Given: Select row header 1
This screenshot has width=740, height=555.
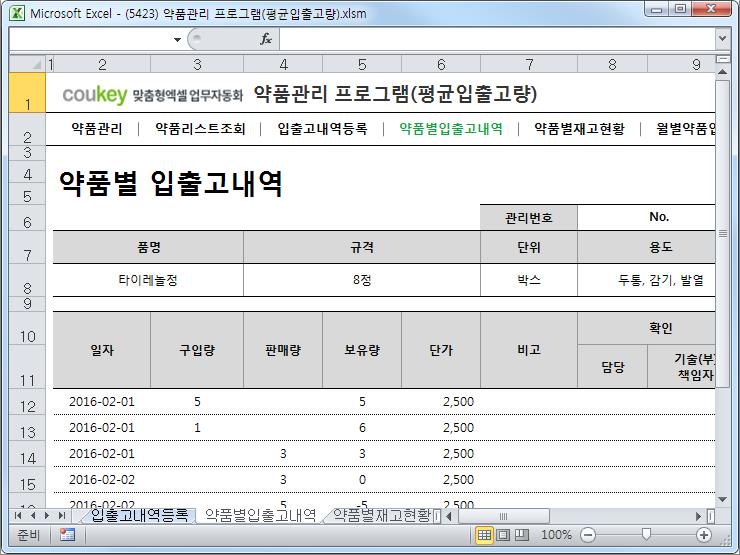Looking at the screenshot, I should [x=27, y=93].
